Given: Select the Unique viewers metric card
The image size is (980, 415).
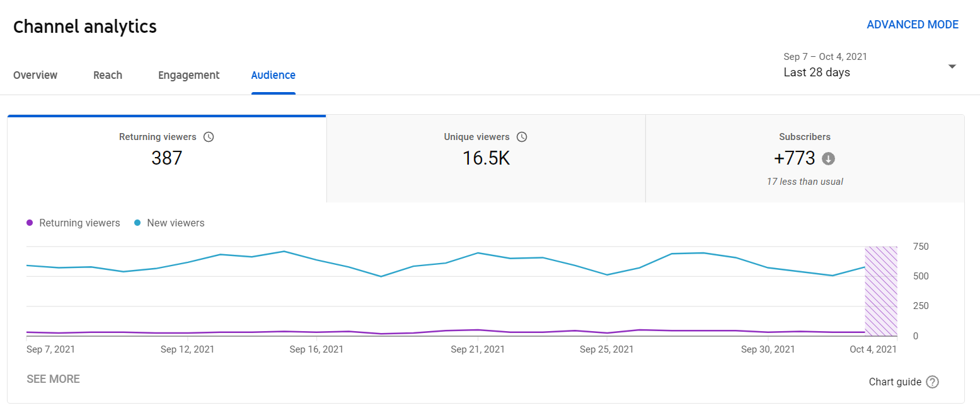Looking at the screenshot, I should coord(485,158).
